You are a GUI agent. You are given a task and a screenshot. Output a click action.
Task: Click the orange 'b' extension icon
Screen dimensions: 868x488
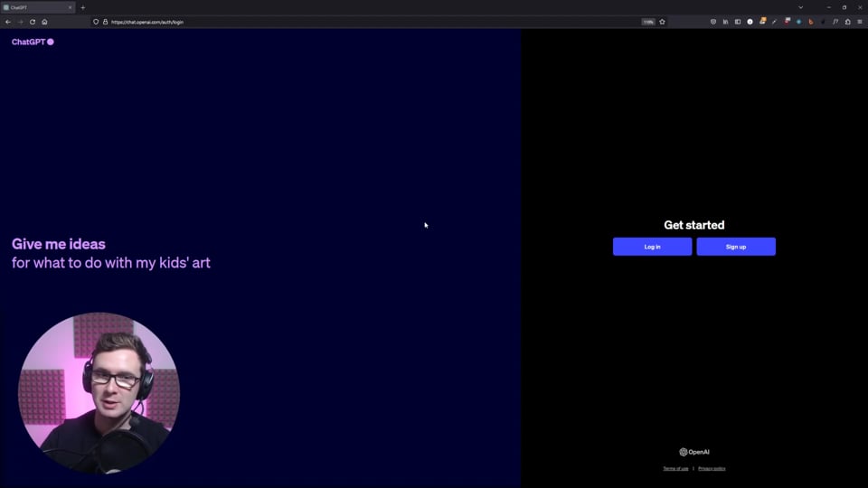(811, 22)
